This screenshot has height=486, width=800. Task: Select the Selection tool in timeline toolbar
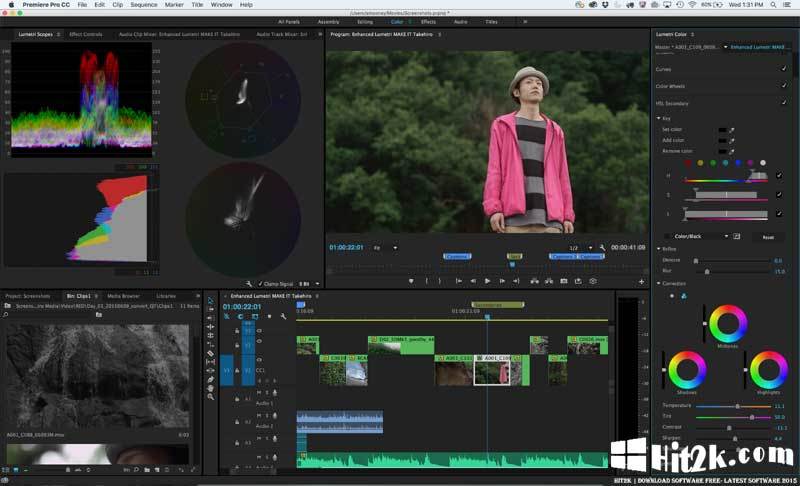(210, 300)
